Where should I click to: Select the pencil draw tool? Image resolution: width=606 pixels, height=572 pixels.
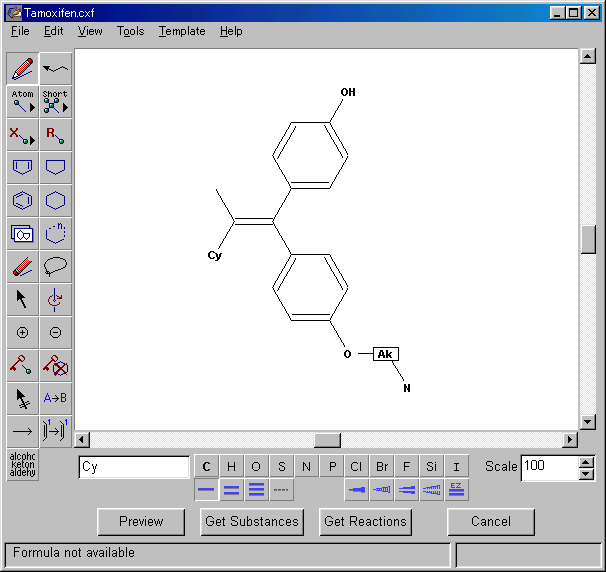pyautogui.click(x=22, y=69)
